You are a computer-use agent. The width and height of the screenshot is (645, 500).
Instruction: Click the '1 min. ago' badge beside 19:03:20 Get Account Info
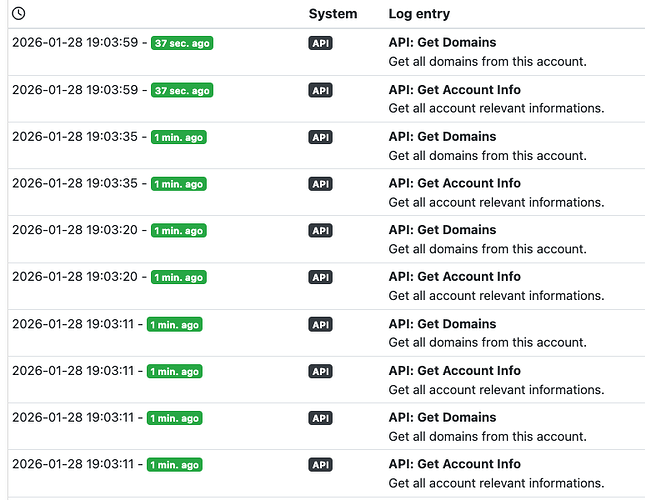pos(178,277)
